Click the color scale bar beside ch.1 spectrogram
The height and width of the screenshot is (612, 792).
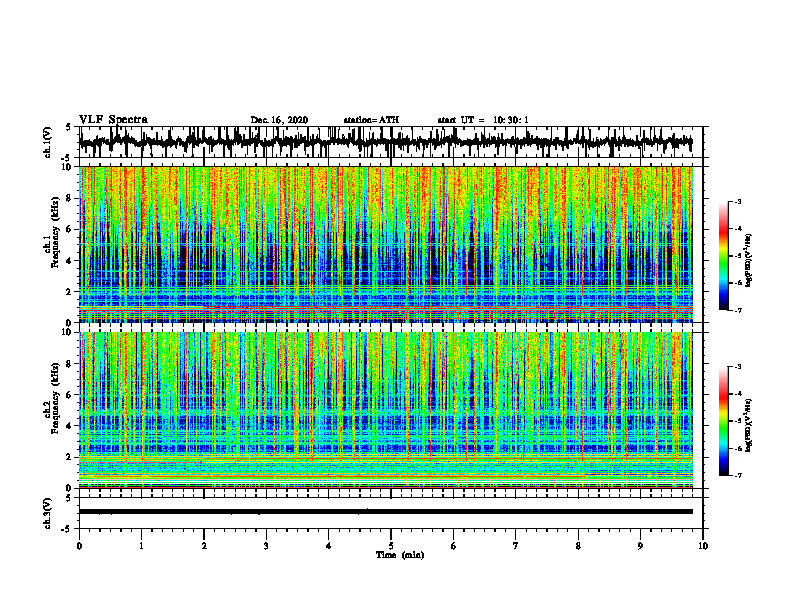pos(723,256)
